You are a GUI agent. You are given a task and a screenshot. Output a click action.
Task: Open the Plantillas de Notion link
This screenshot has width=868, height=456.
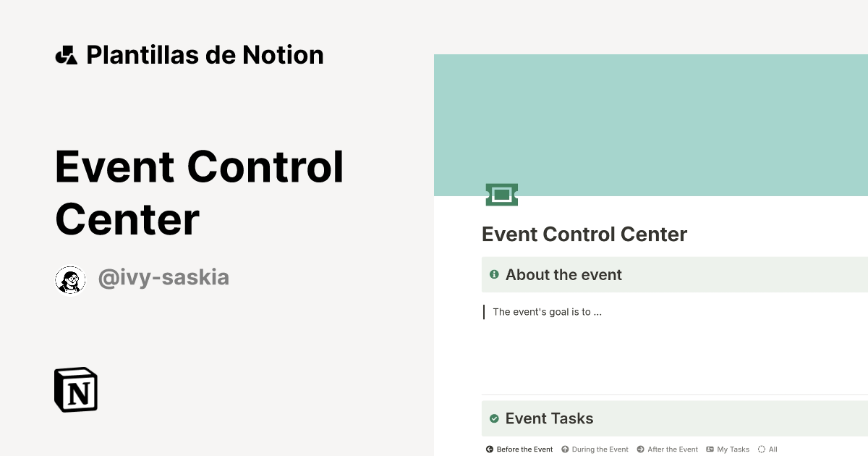(205, 55)
